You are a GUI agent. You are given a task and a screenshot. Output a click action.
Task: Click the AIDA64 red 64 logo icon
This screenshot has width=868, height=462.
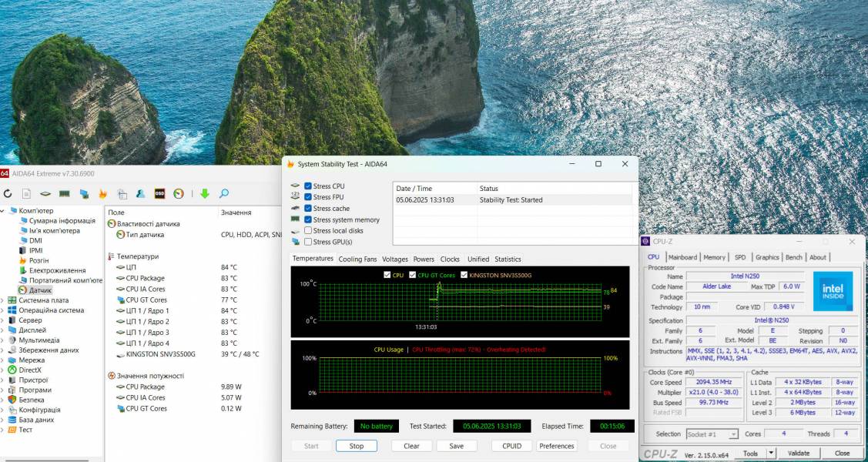click(x=5, y=173)
